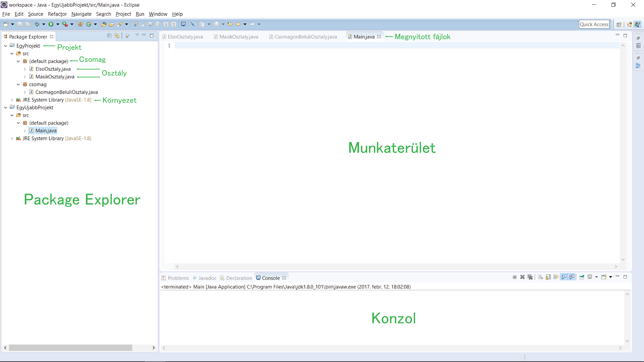The width and height of the screenshot is (644, 362).
Task: Expand CsomagonBeluliOsztaly.java tree node
Action: (x=25, y=92)
